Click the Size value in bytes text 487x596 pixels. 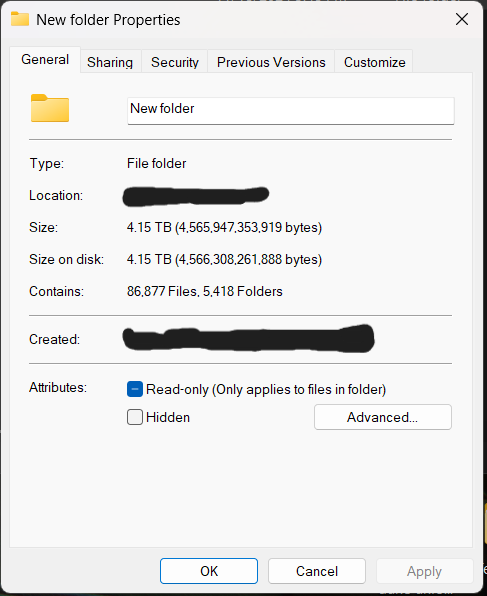point(224,227)
